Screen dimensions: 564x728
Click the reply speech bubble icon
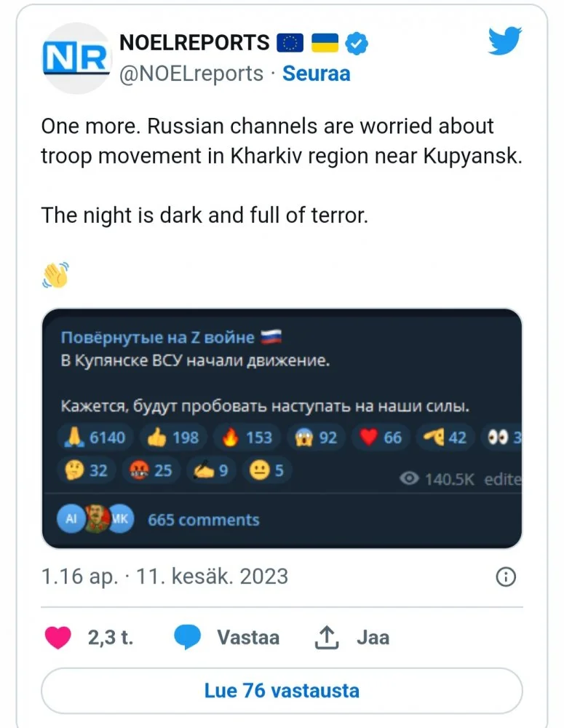coord(187,638)
